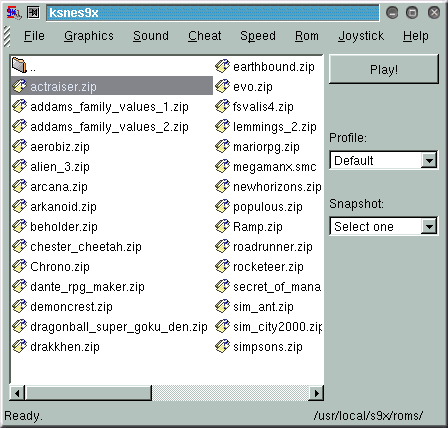
Task: Click the horizontal scrollbar thumb
Action: [88, 393]
